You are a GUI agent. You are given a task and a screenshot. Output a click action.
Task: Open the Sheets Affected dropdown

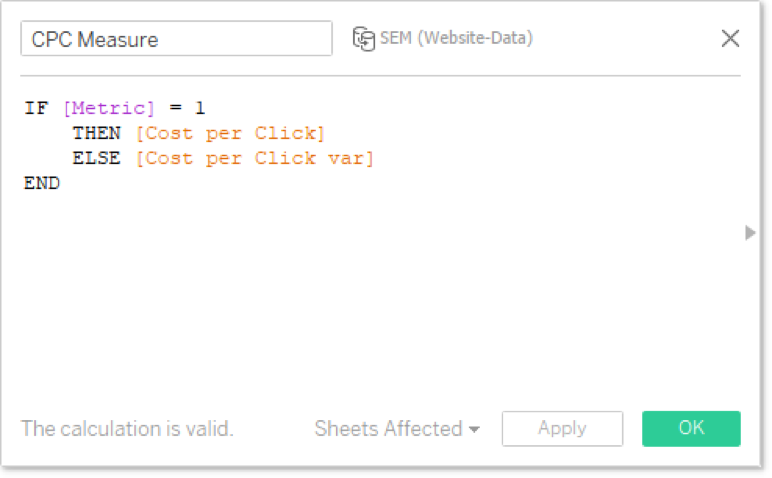(x=397, y=428)
